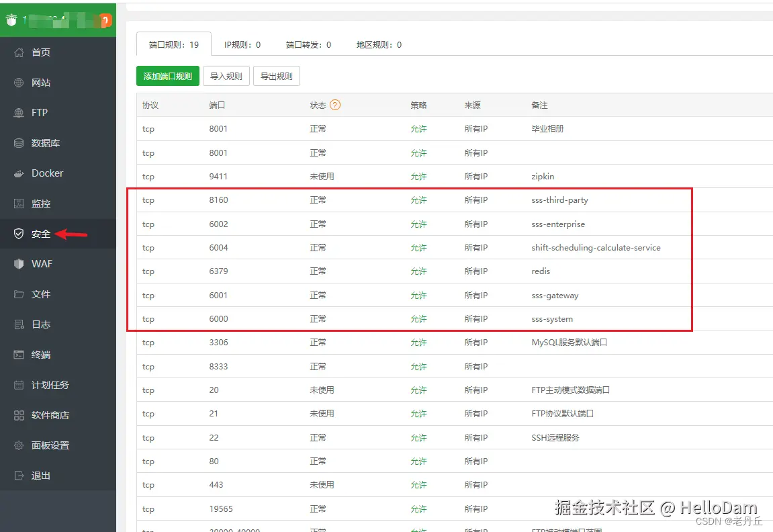Click 所有IP source in port 6001 row
The height and width of the screenshot is (532, 773).
point(476,296)
